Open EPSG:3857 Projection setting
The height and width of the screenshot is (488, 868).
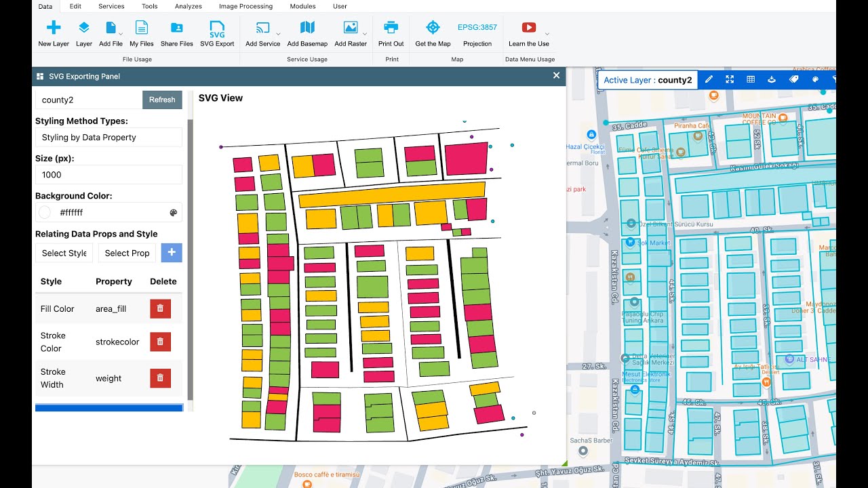click(477, 28)
